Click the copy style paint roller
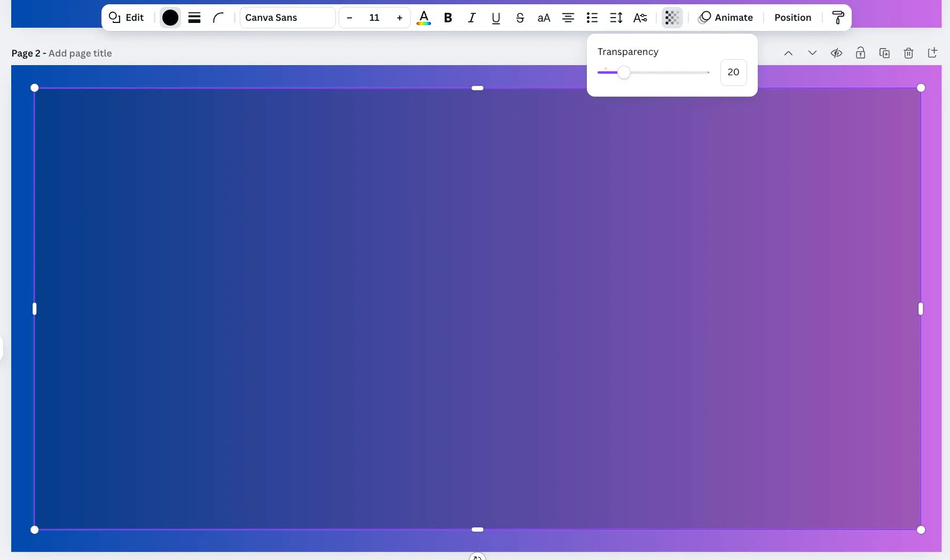The image size is (950, 560). (838, 18)
